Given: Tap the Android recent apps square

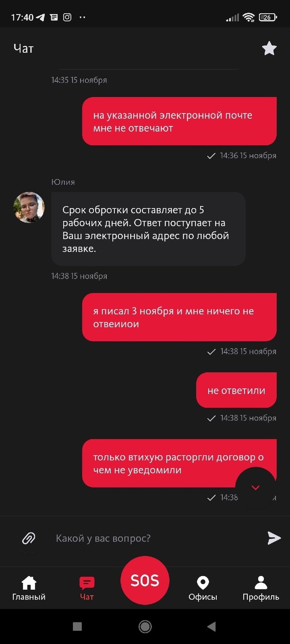Looking at the screenshot, I should pos(77,627).
